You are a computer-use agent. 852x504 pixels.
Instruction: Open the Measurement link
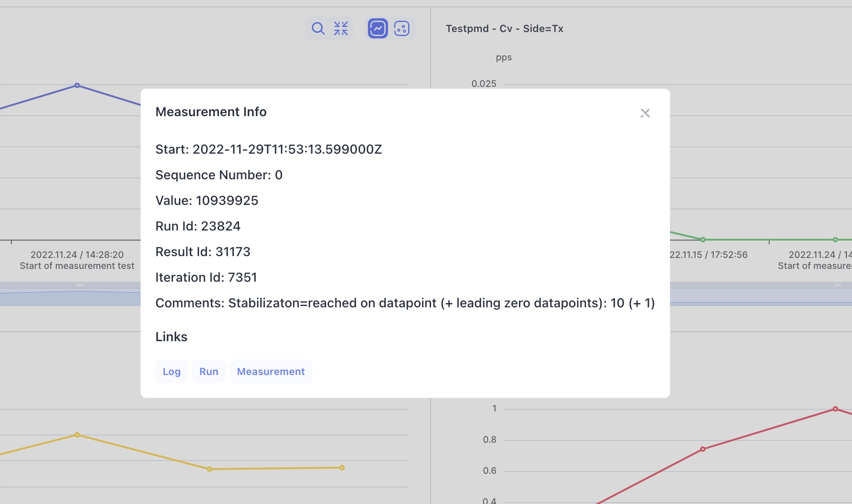coord(270,371)
